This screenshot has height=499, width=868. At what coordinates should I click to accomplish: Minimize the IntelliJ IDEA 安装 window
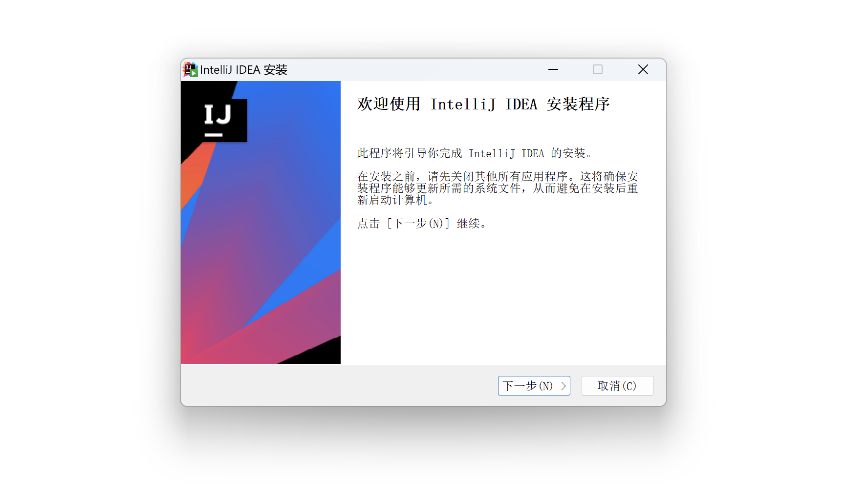coord(553,70)
